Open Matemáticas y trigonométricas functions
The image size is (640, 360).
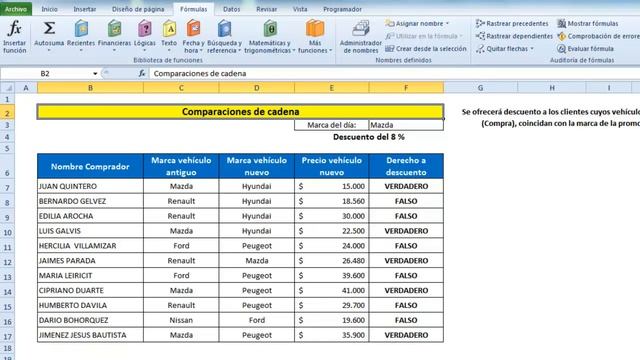pyautogui.click(x=270, y=37)
